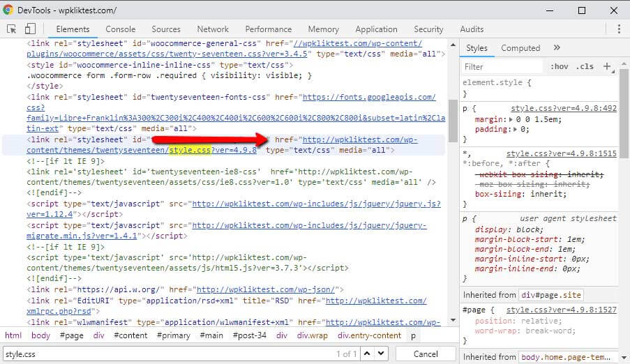This screenshot has height=364, width=630.
Task: Select the twentyseventeen-ie8-css link line
Action: pyautogui.click(x=231, y=177)
